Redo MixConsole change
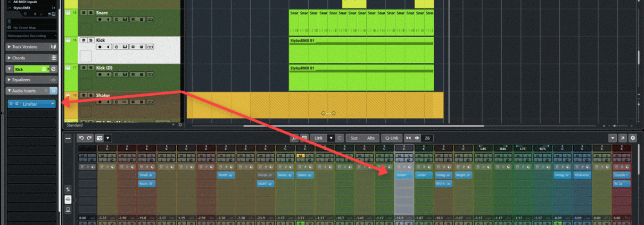Viewport: 644px width, 225px height. pyautogui.click(x=89, y=138)
